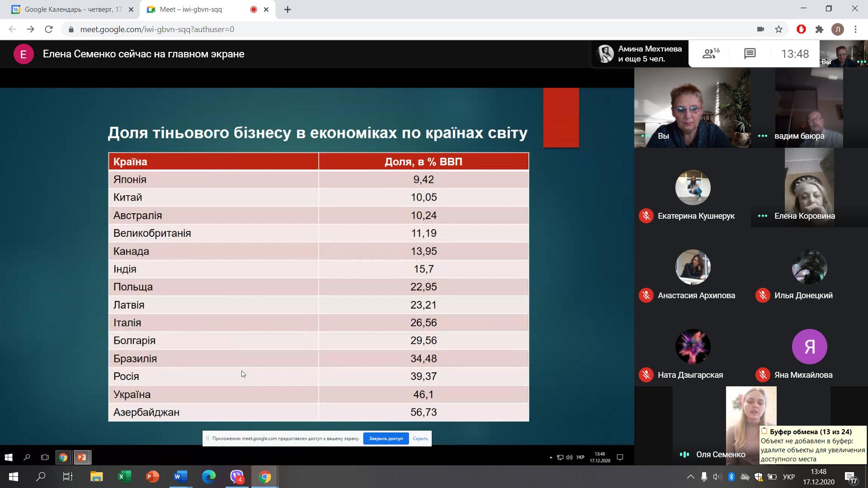The image size is (868, 488).
Task: Click the E avatar of Елена Семенко
Action: pos(24,54)
